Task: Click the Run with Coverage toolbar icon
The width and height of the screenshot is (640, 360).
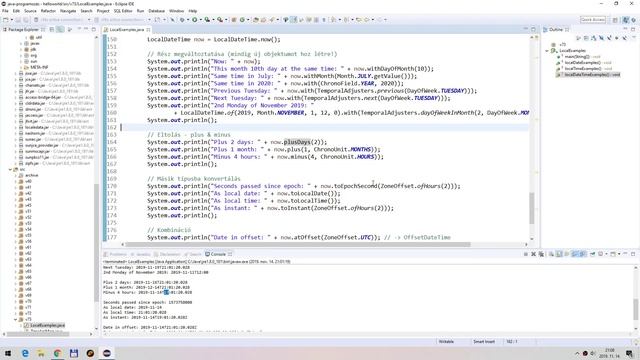Action: pyautogui.click(x=207, y=20)
